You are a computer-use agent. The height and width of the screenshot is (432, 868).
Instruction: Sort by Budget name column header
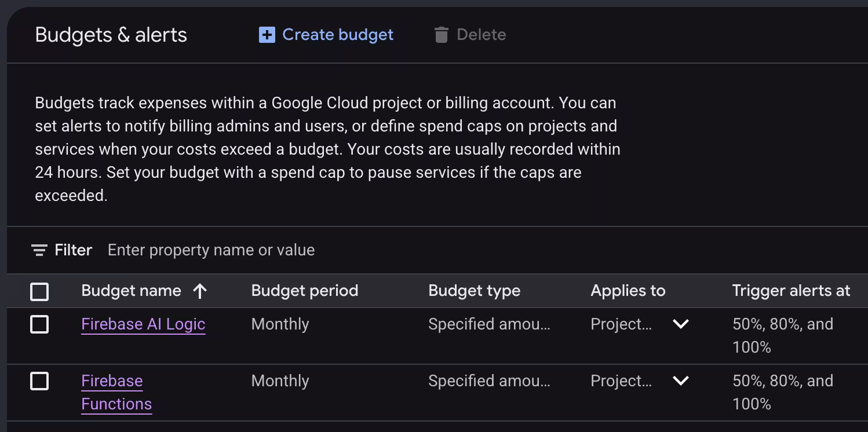(x=132, y=291)
